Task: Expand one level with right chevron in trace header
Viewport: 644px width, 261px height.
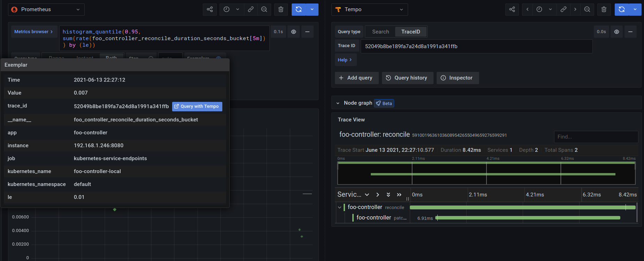Action: (x=377, y=195)
